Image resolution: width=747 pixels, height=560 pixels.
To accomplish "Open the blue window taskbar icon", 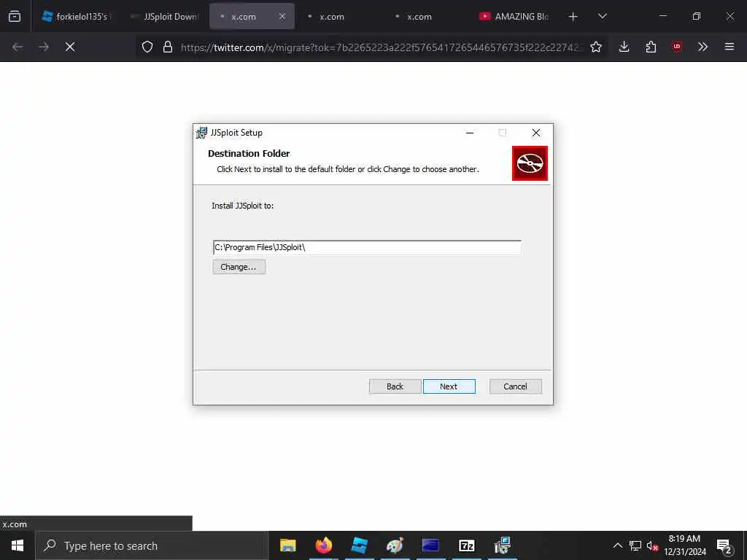I will pyautogui.click(x=430, y=545).
